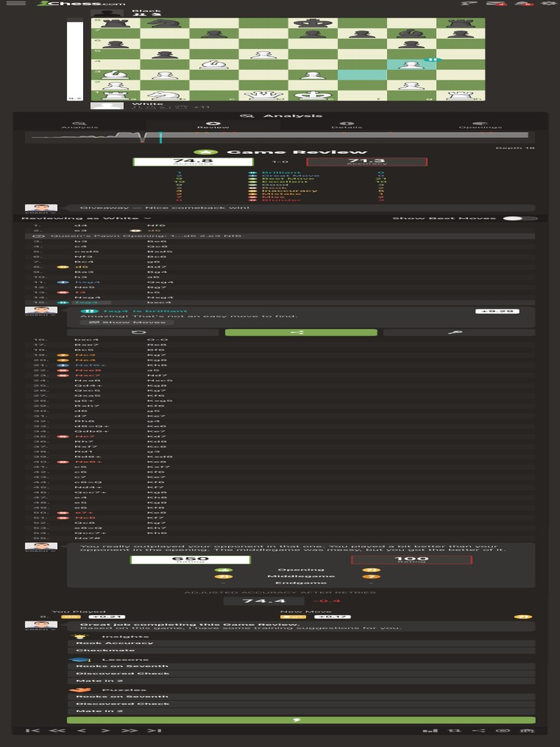
Task: Select move 40 Nd6+ in move list
Action: tap(88, 462)
